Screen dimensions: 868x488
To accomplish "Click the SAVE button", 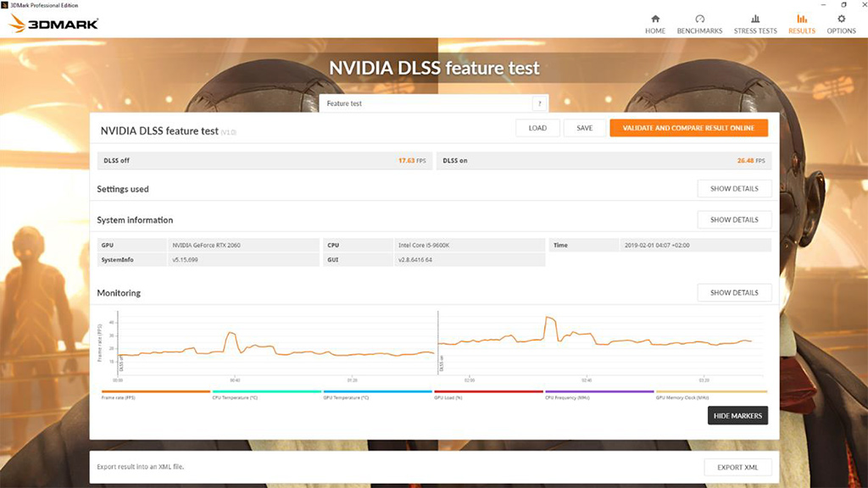I will (585, 128).
